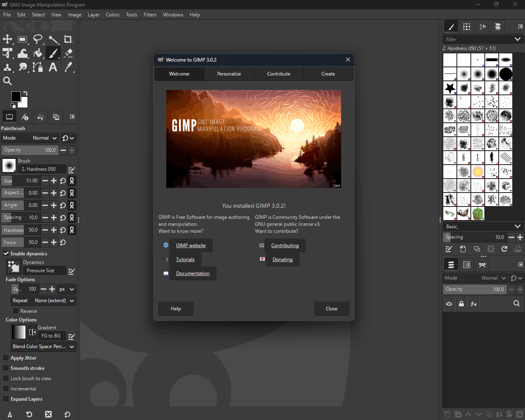Save tool preset icon at panel bottom
Image resolution: width=525 pixels, height=420 pixels.
[10, 414]
